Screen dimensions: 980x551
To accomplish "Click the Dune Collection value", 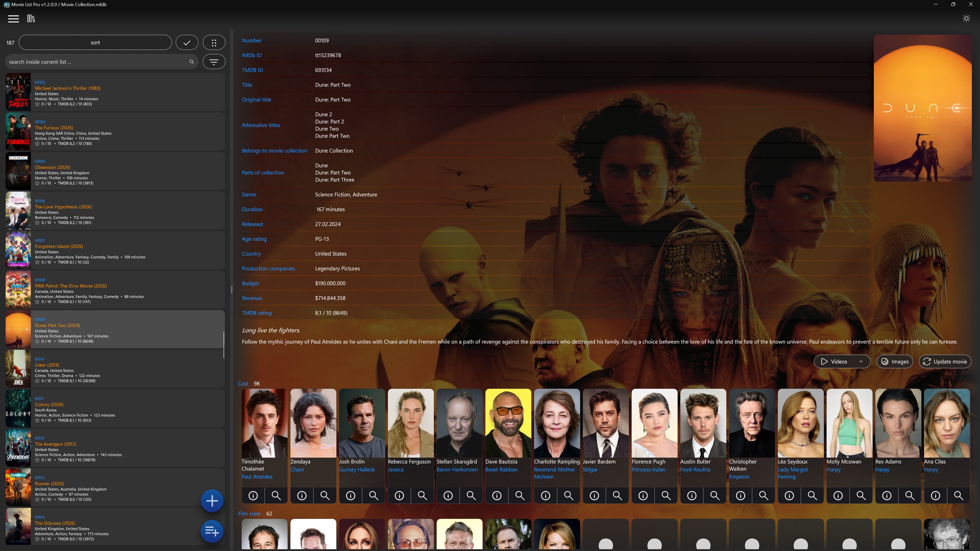I will coord(334,151).
